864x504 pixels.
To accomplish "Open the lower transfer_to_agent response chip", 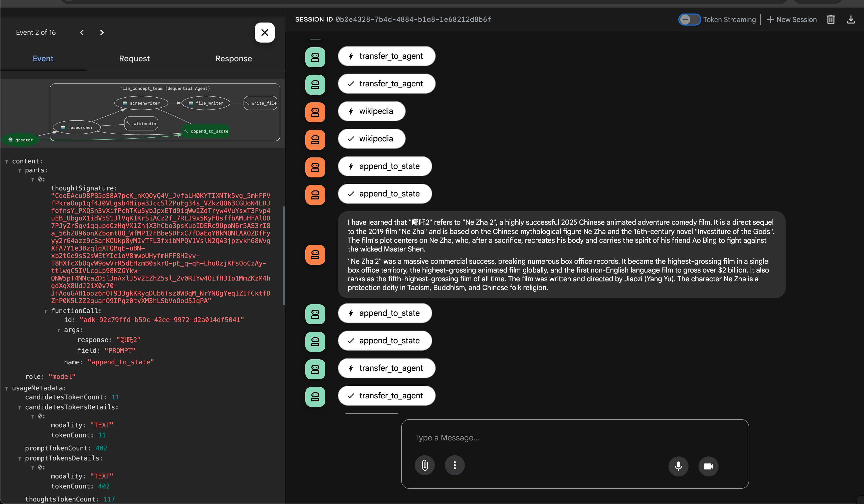I will click(386, 396).
